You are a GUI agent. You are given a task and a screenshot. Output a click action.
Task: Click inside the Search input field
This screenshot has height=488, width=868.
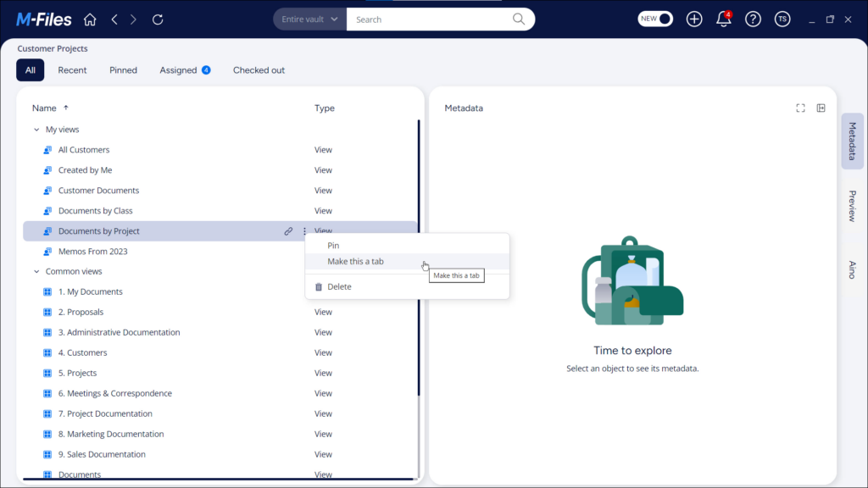(x=415, y=19)
